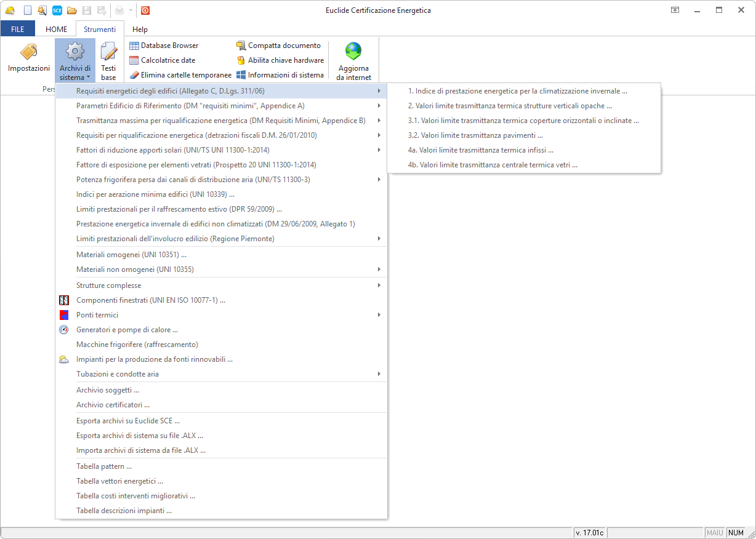Open Calcolatrice date calendar tool
Screen dimensions: 756x539
click(162, 60)
